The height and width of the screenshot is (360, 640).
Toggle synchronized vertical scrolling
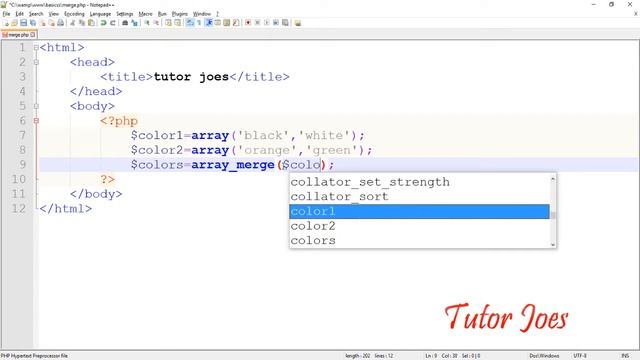click(168, 23)
